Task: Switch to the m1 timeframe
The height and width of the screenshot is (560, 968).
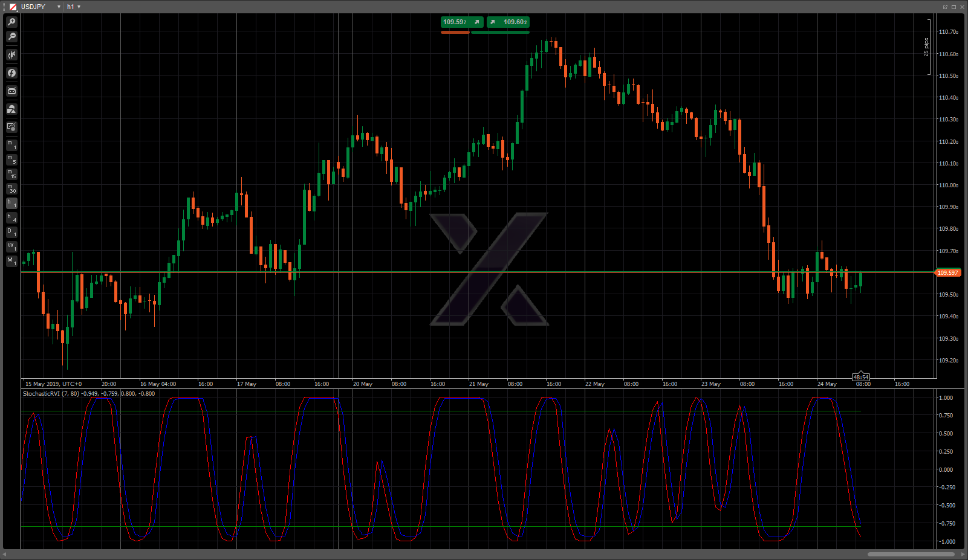Action: click(x=11, y=145)
